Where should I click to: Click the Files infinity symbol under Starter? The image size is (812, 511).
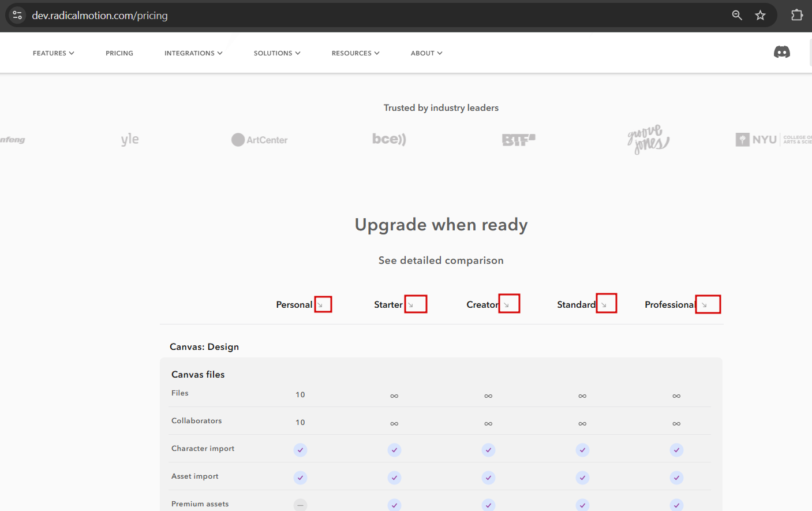pyautogui.click(x=394, y=396)
